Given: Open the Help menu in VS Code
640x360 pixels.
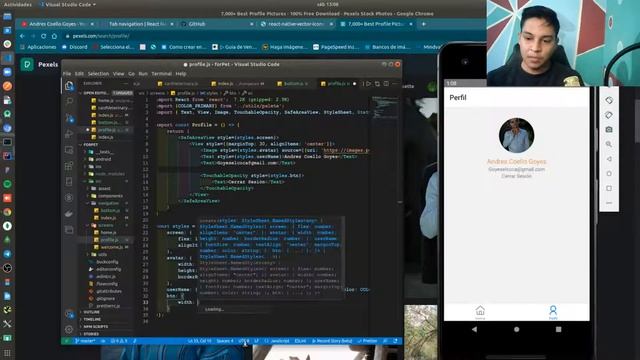Looking at the screenshot, I should (181, 74).
